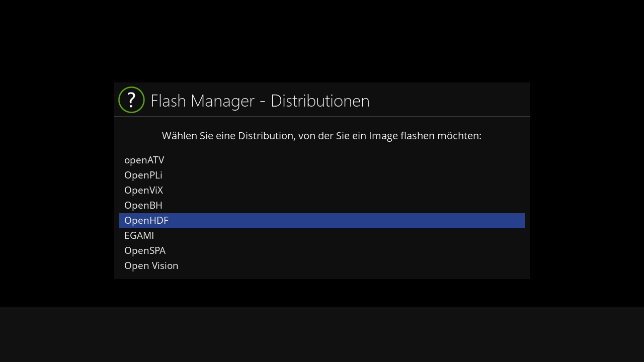Select the openATV distribution
This screenshot has width=644, height=362.
tap(144, 160)
